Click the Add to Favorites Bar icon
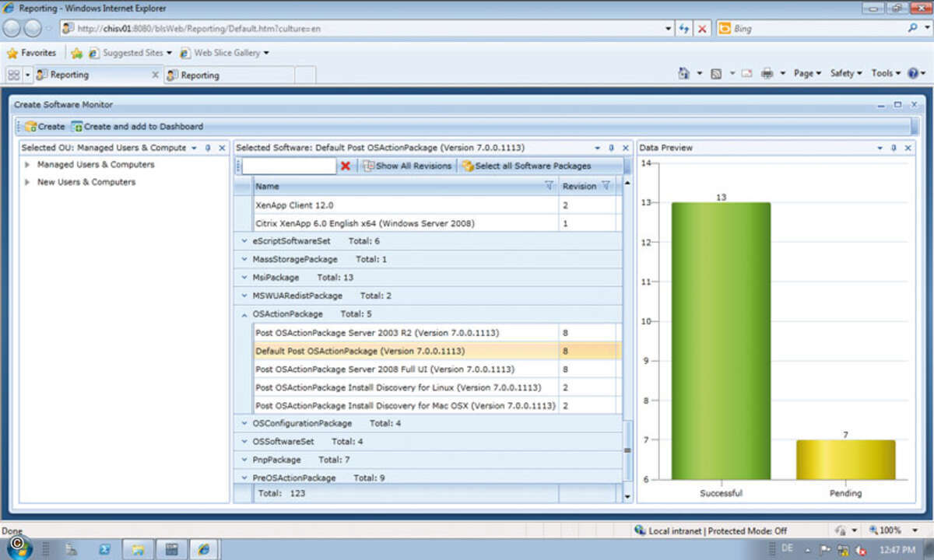Image resolution: width=934 pixels, height=560 pixels. (x=76, y=53)
